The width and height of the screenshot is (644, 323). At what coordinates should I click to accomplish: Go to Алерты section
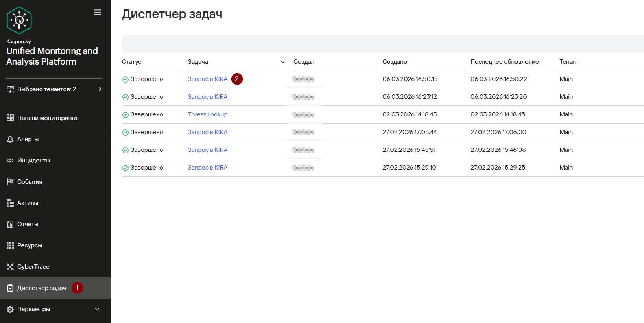[28, 139]
